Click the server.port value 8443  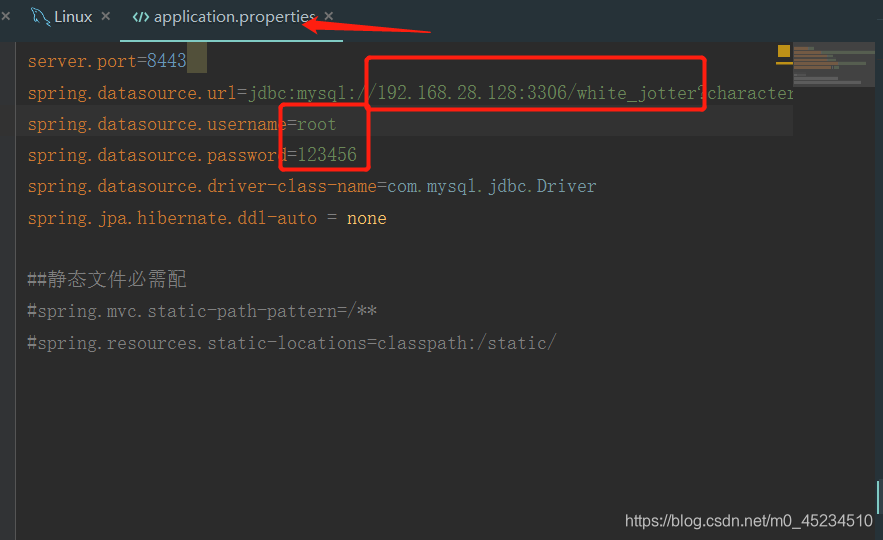point(166,61)
